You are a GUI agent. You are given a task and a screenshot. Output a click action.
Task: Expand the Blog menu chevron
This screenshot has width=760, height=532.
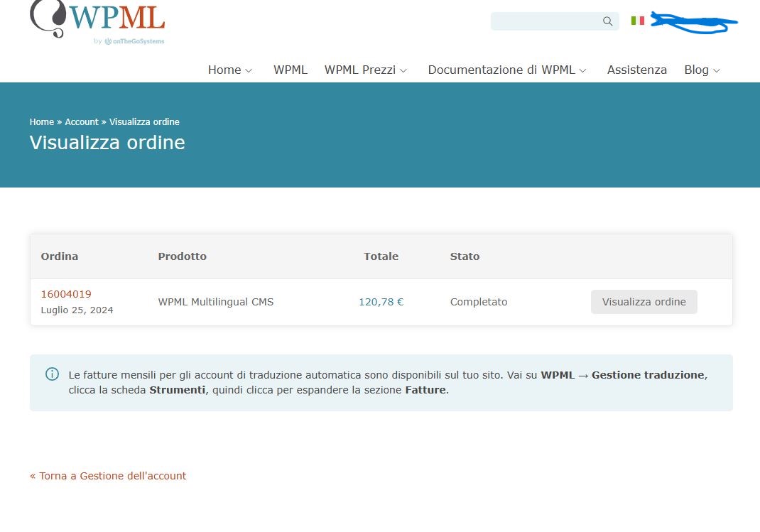point(717,71)
